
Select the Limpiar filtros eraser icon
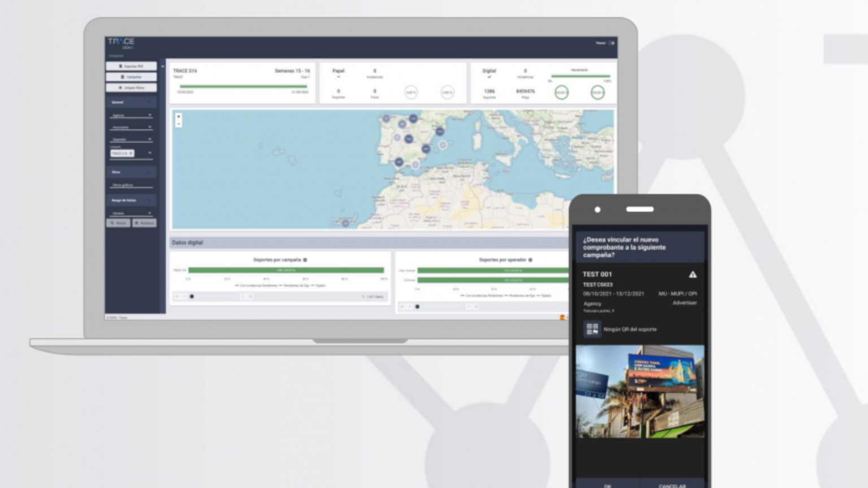tap(121, 88)
